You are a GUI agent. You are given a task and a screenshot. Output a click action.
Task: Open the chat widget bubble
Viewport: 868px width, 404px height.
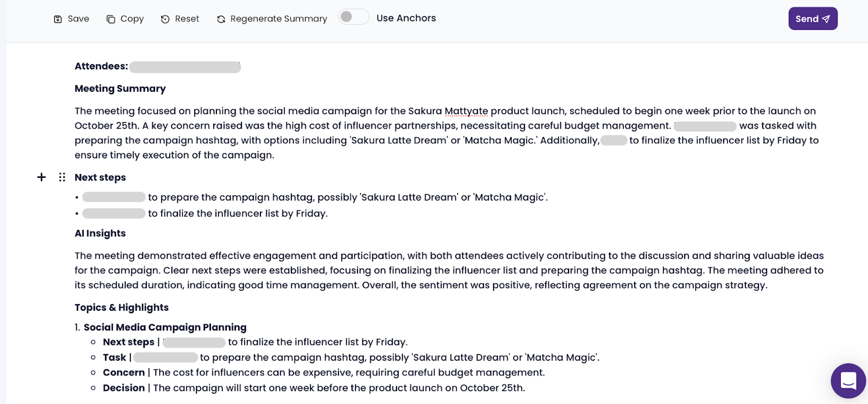click(848, 381)
